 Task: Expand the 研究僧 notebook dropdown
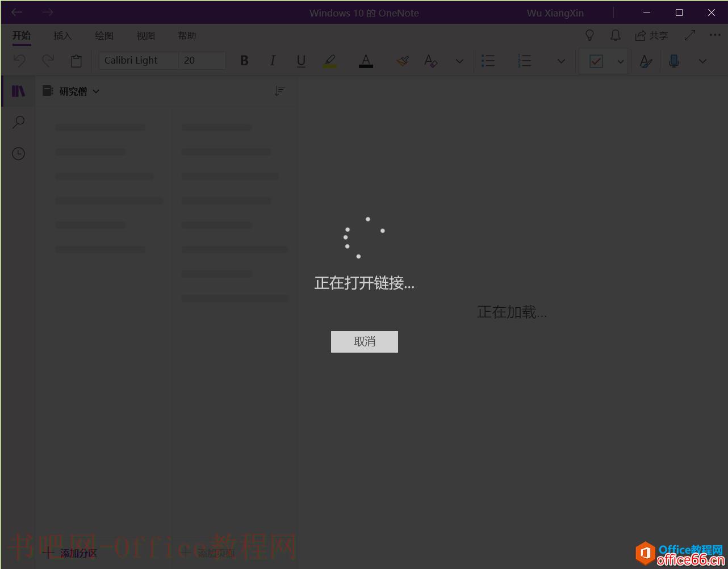pos(72,91)
